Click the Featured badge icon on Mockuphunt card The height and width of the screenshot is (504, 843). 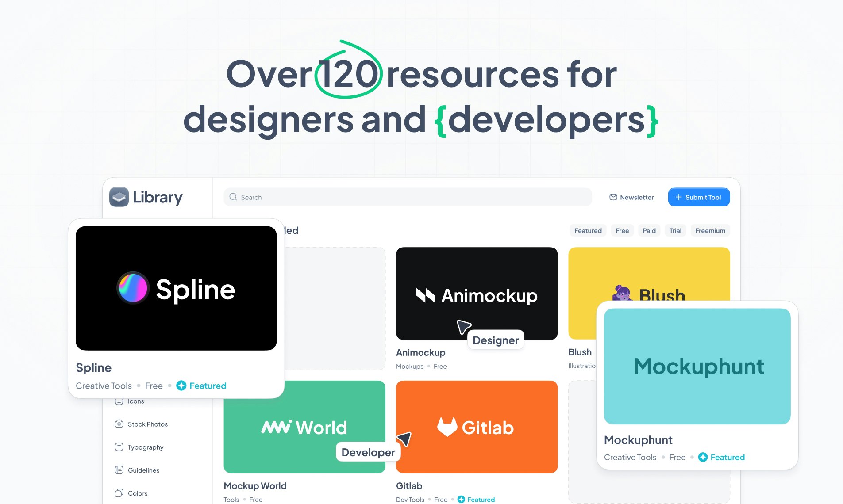click(703, 457)
